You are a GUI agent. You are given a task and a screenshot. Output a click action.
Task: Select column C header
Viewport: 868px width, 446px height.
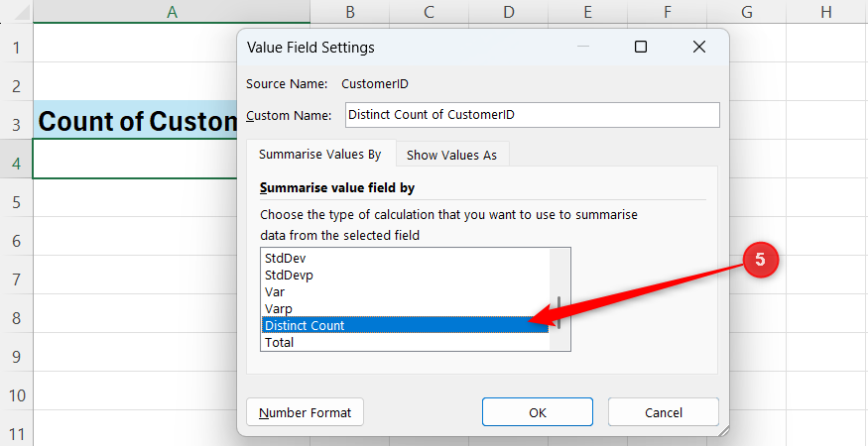[x=429, y=12]
